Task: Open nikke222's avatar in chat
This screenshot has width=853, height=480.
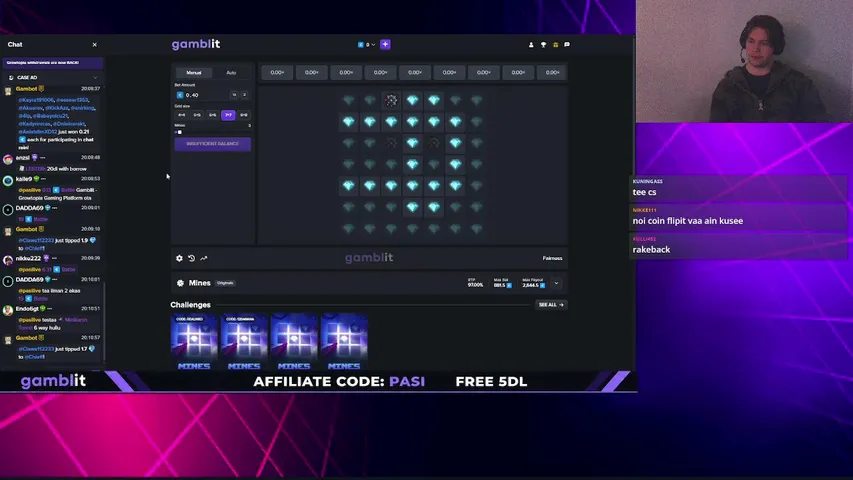Action: coord(8,260)
